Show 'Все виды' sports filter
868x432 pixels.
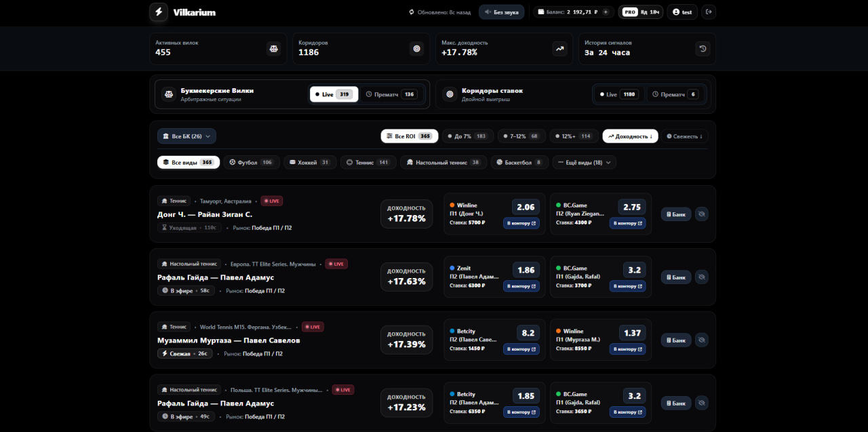click(x=189, y=163)
